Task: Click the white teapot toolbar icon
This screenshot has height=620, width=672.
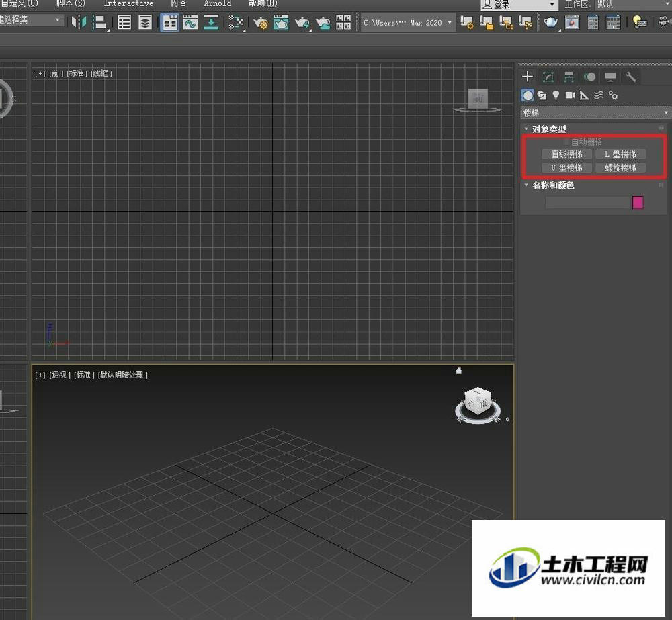Action: pyautogui.click(x=551, y=22)
